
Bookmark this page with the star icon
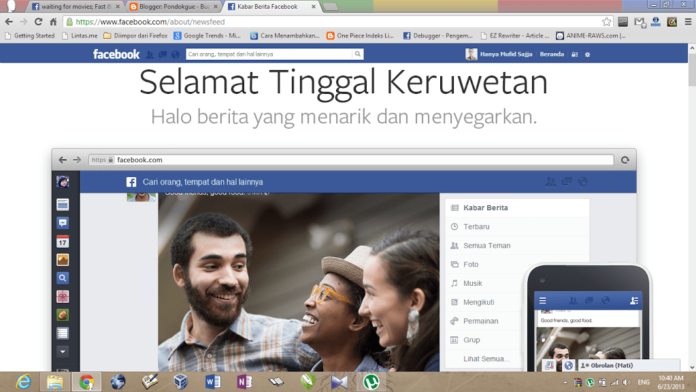(x=606, y=22)
